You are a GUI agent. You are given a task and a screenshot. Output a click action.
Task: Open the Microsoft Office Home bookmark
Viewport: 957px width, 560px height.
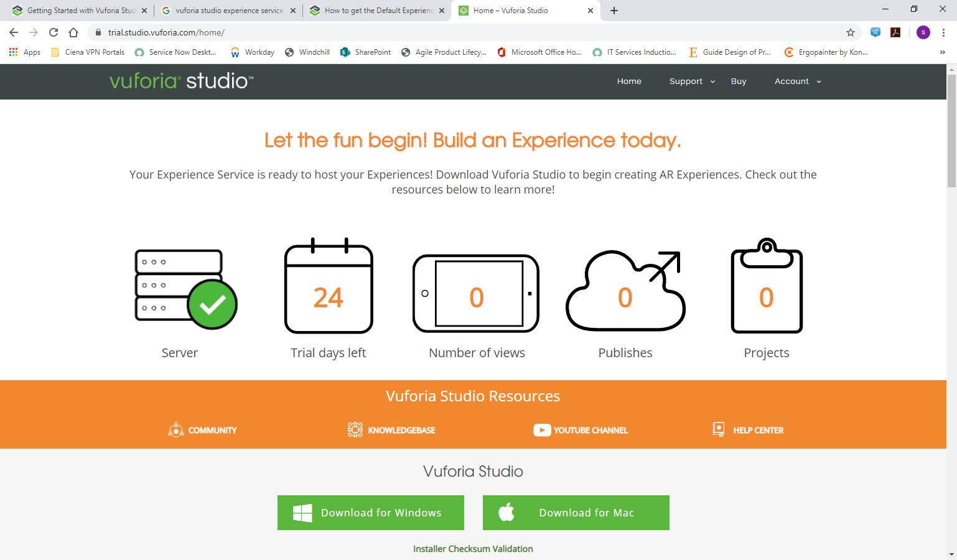(x=539, y=52)
